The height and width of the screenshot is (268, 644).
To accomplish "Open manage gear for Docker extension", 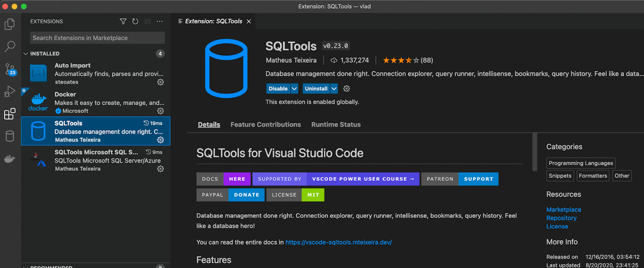I will click(160, 111).
